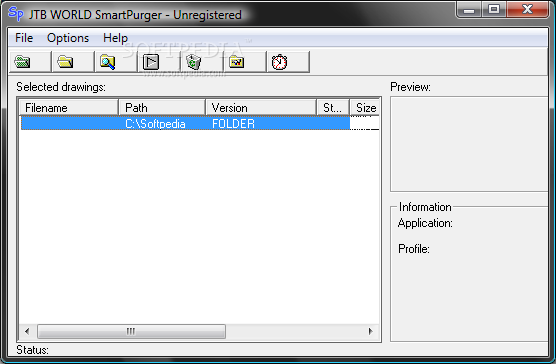Select the C:\Softpedia path cell

(155, 124)
